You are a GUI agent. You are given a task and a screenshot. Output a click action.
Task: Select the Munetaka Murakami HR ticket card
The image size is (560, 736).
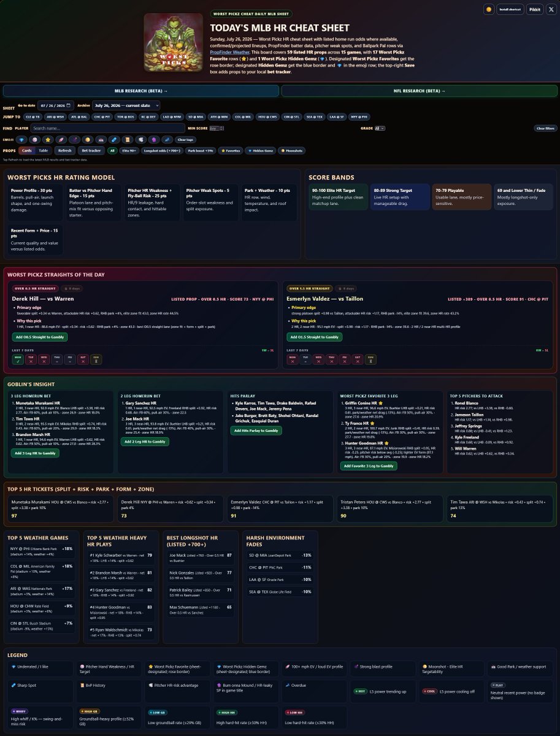pyautogui.click(x=60, y=508)
